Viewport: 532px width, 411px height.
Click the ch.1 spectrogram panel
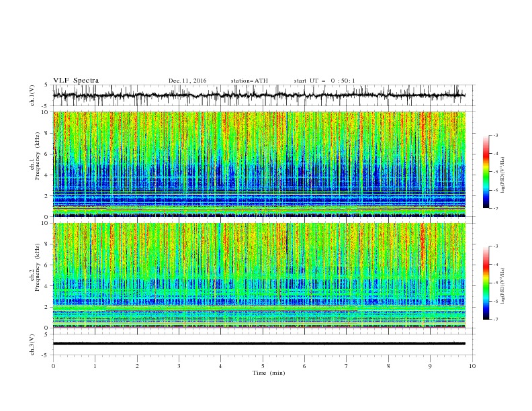pyautogui.click(x=259, y=164)
